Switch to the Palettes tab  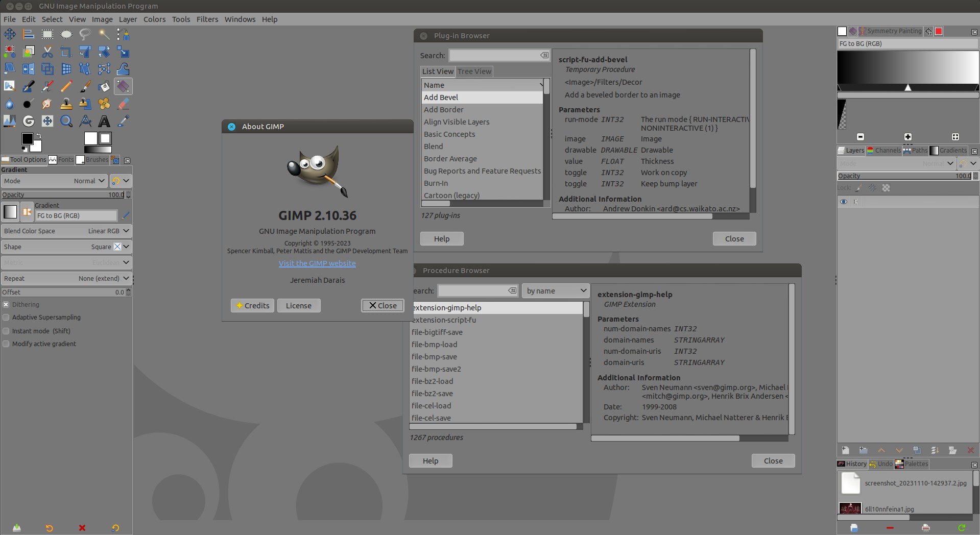(912, 464)
